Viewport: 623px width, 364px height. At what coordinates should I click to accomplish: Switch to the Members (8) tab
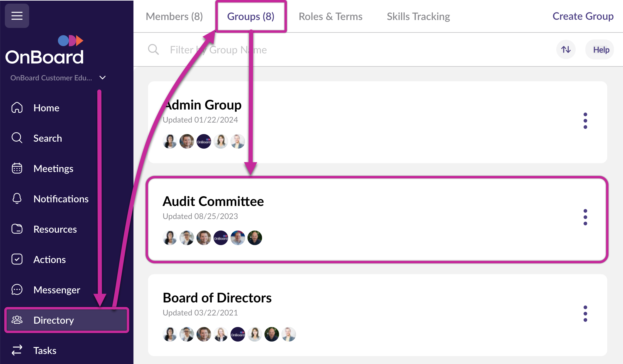tap(174, 16)
